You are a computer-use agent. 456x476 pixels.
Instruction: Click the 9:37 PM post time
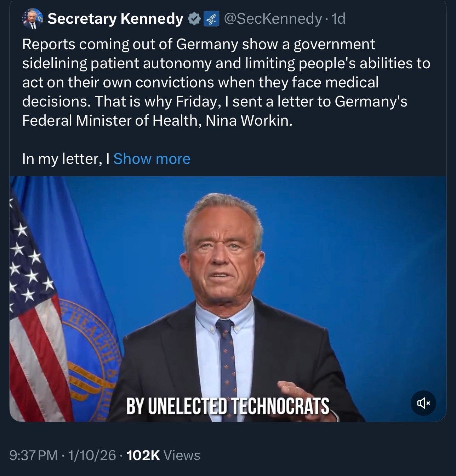tap(33, 455)
